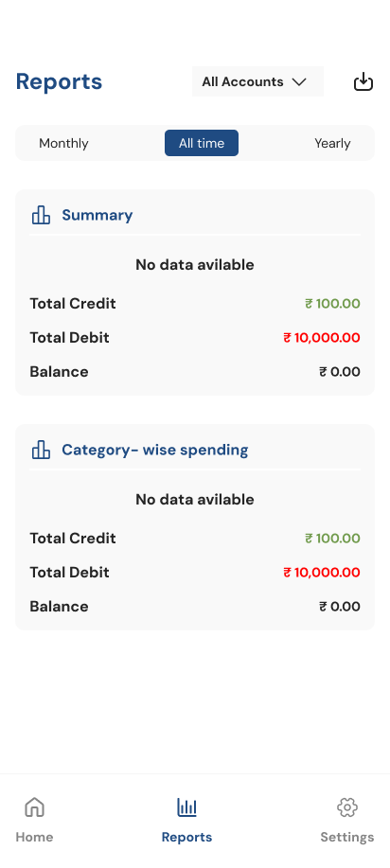
Task: Open the All Accounts dropdown
Action: coord(257,81)
